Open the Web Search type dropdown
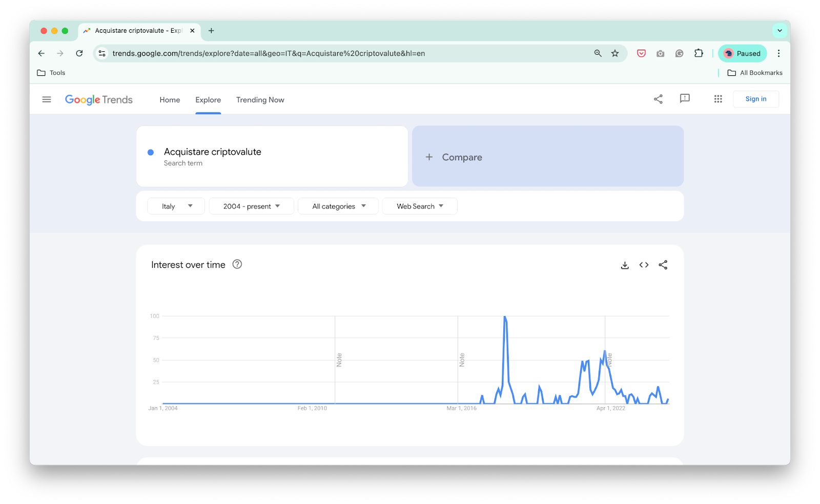820x504 pixels. pyautogui.click(x=419, y=206)
